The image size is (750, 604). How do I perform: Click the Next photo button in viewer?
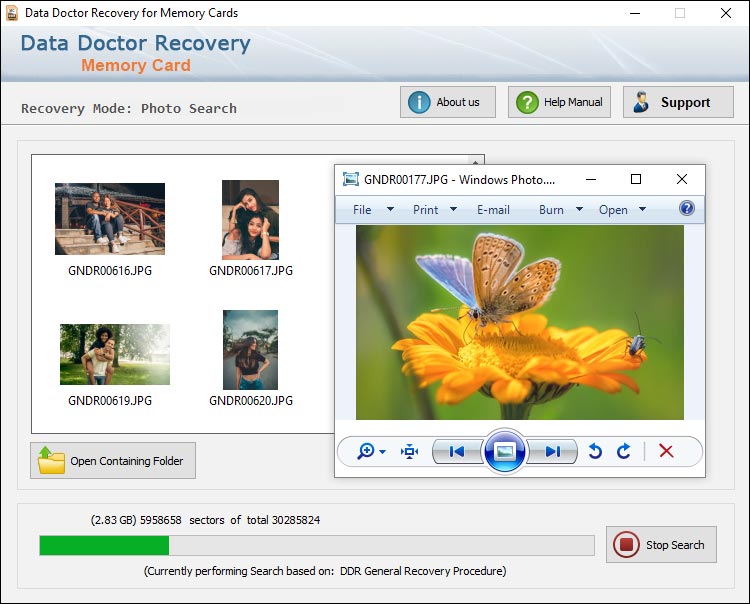(x=552, y=452)
